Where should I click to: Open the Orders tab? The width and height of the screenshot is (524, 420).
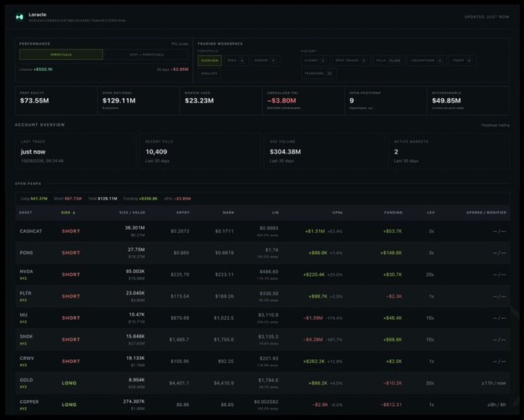(x=265, y=60)
